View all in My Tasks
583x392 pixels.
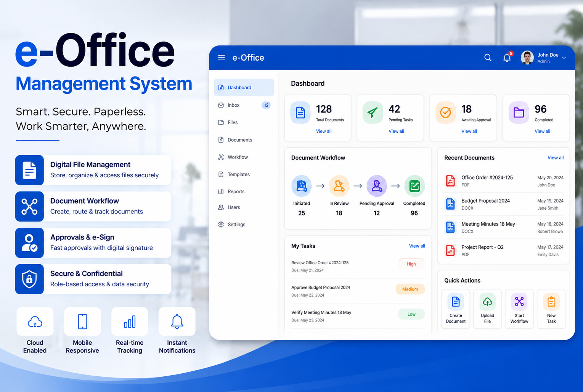pos(417,246)
